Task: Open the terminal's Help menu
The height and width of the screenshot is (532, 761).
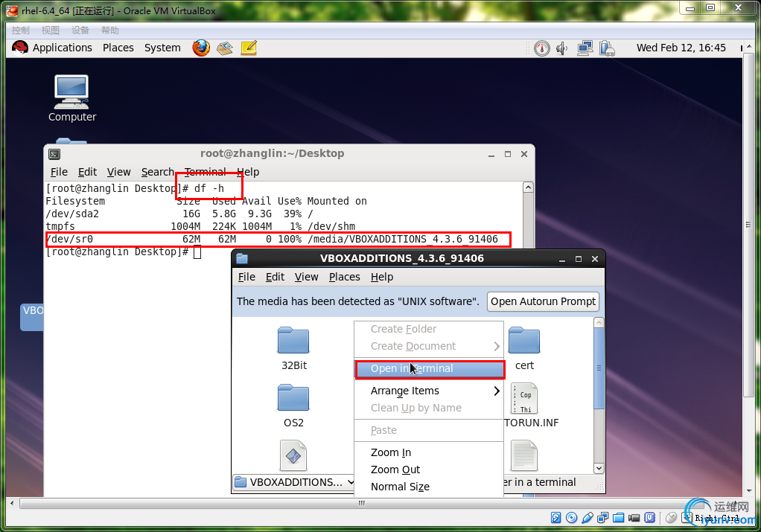Action: (x=249, y=172)
